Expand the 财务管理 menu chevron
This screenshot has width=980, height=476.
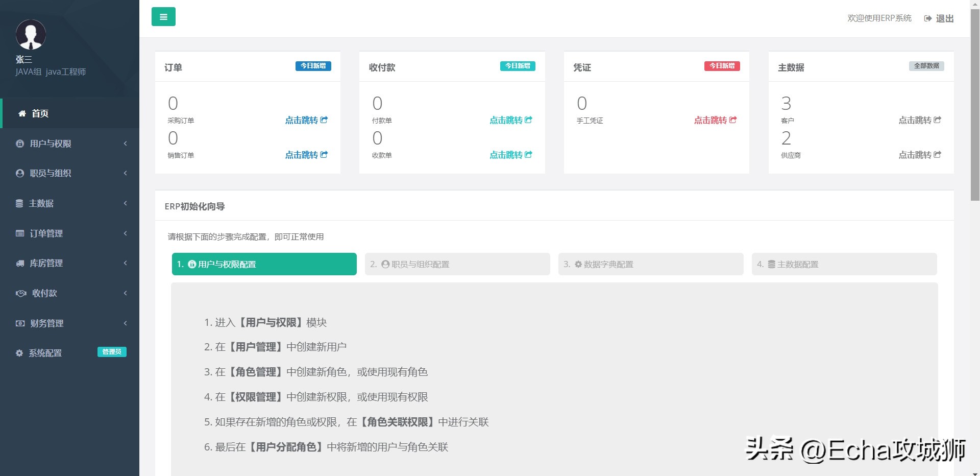click(125, 323)
